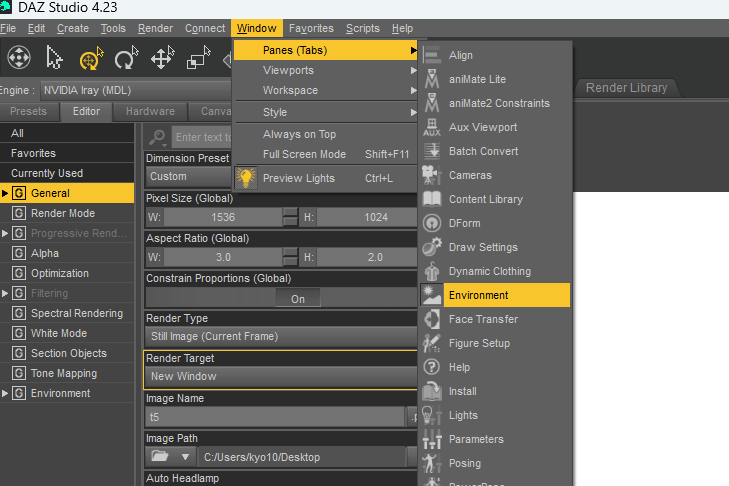Viewport: 729px width, 486px height.
Task: Click the Lights bulb icon
Action: 432,415
